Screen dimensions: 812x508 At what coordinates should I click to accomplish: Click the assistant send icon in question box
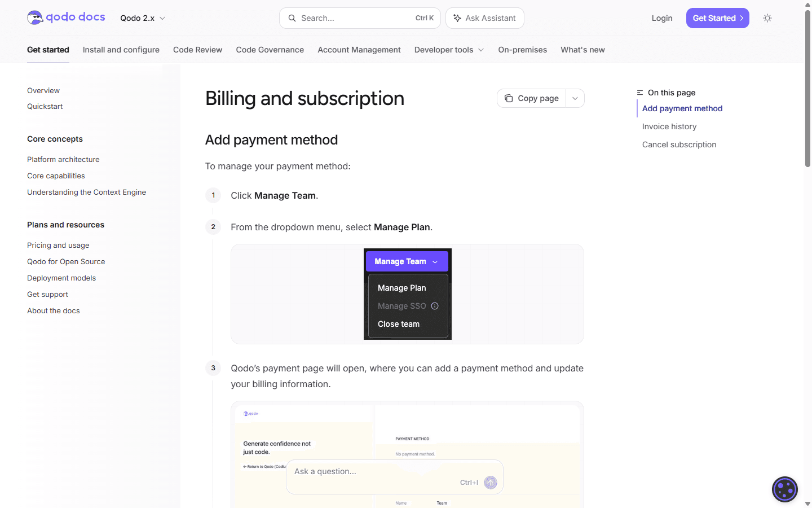(x=491, y=482)
